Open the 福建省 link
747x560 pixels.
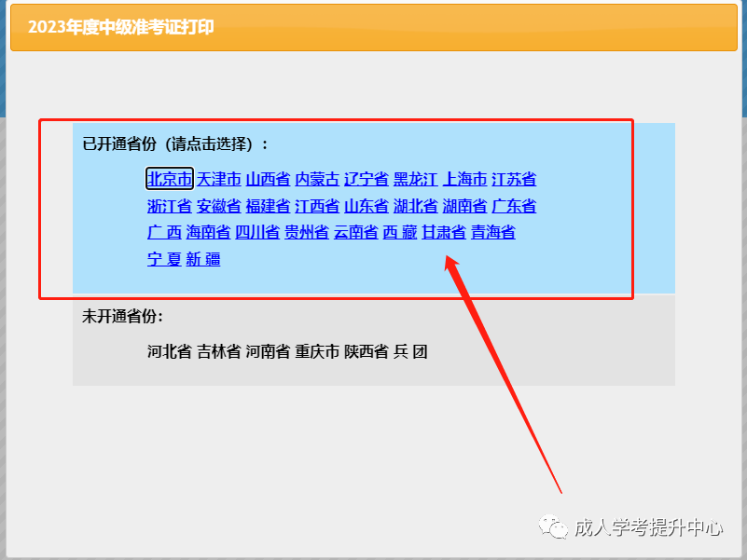pos(269,206)
